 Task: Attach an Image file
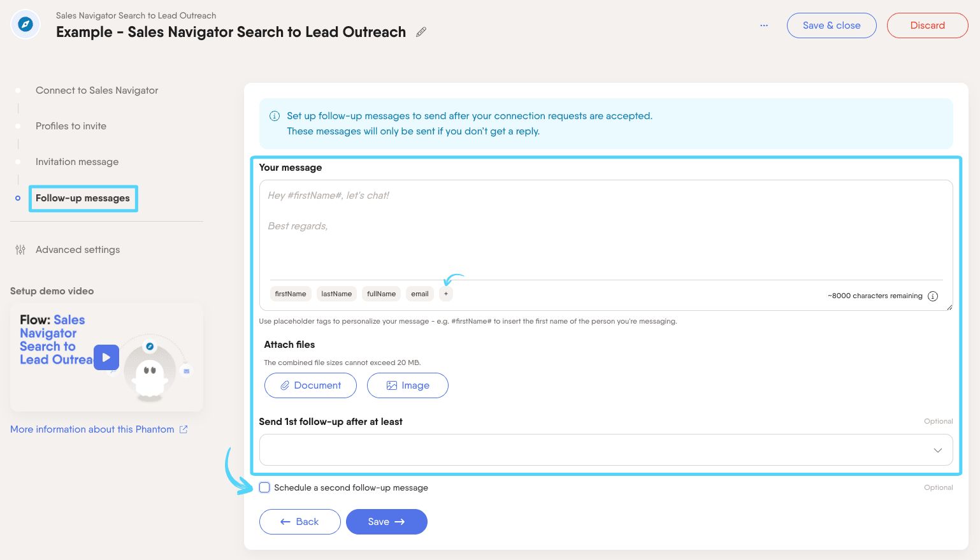[x=408, y=385]
